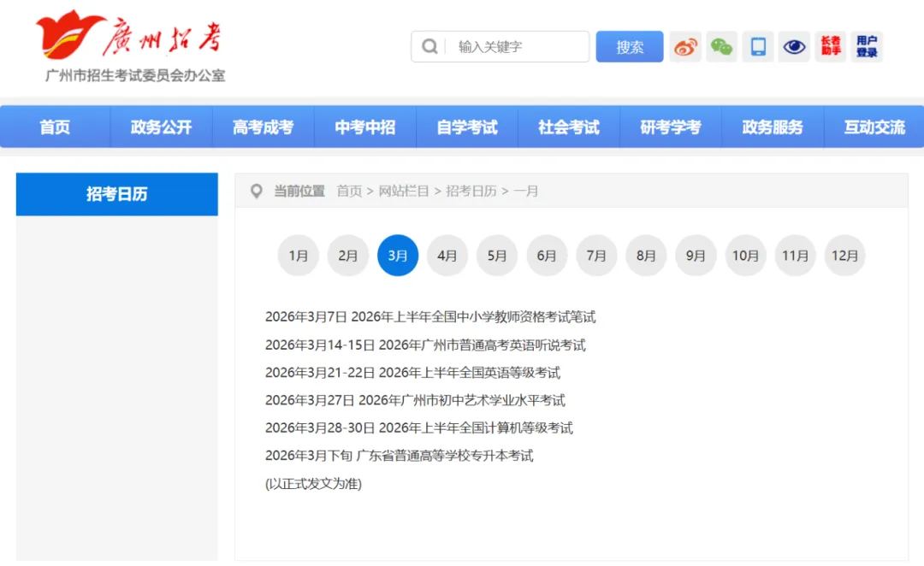Click the keyword search input field
Viewport: 924px width, 566px height.
tap(513, 46)
